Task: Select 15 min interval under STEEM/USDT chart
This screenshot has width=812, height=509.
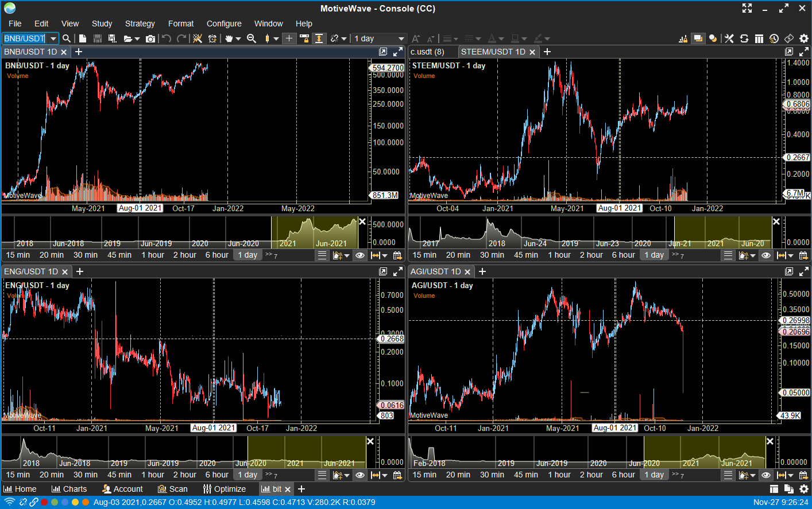Action: 424,255
